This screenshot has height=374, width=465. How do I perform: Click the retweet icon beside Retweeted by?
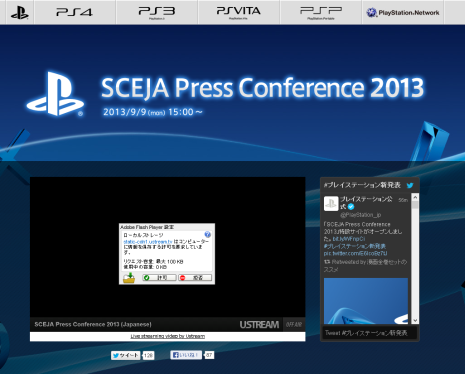[x=327, y=262]
